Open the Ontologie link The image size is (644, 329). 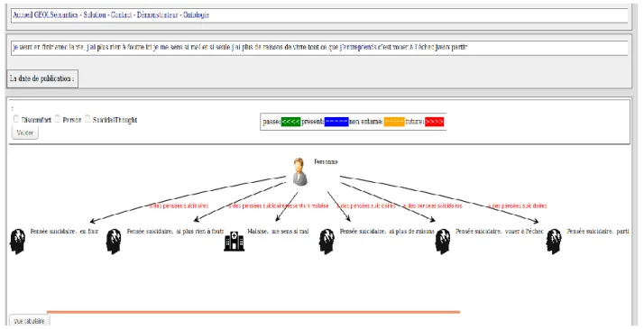[x=196, y=15]
